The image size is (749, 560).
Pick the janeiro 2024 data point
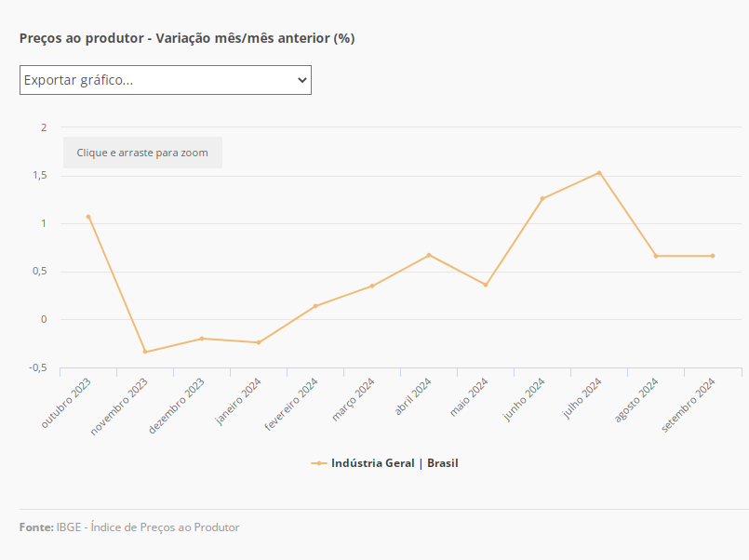(x=259, y=342)
